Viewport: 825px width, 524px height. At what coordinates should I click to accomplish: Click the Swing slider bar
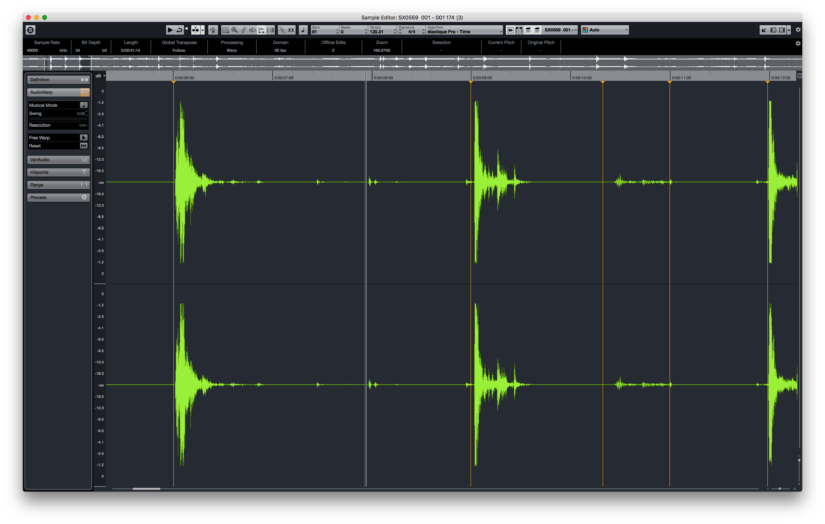[57, 117]
